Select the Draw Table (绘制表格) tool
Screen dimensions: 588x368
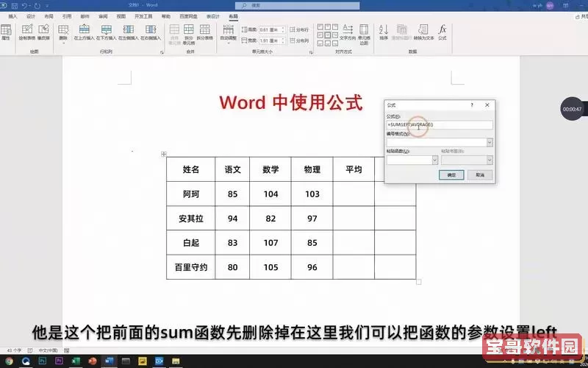coord(27,32)
